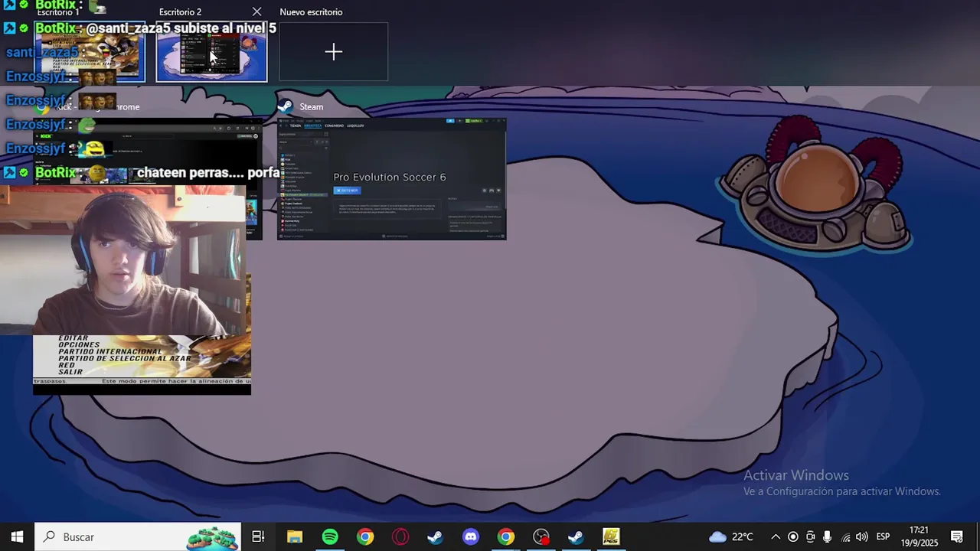The height and width of the screenshot is (551, 980).
Task: Open the TIENDA tab in Steam
Action: 296,126
